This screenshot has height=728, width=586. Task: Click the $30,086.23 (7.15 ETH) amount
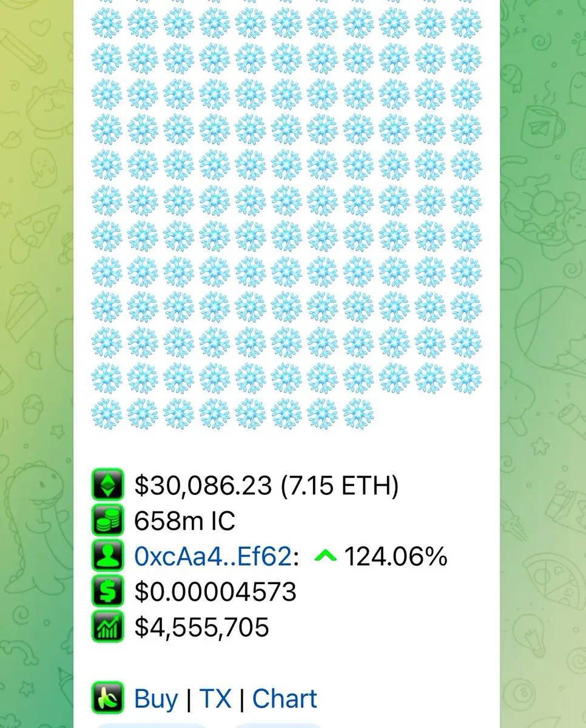tap(266, 485)
